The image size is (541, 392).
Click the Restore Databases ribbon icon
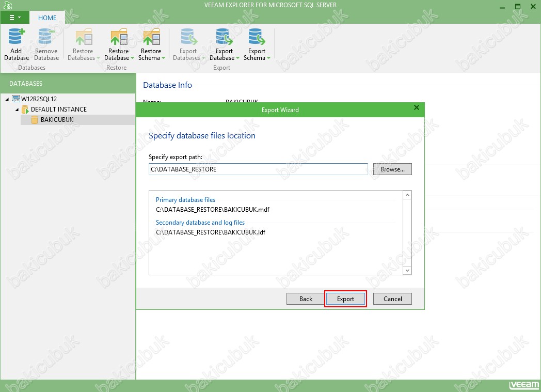(x=84, y=37)
